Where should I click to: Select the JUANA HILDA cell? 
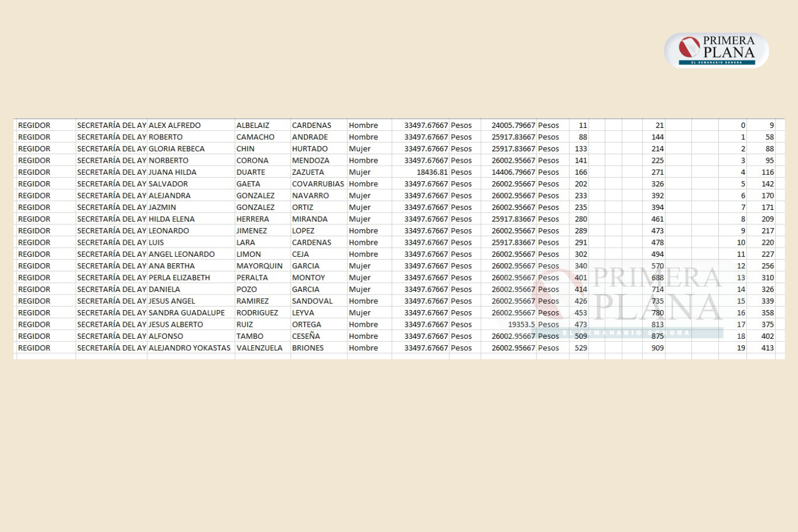tap(173, 172)
